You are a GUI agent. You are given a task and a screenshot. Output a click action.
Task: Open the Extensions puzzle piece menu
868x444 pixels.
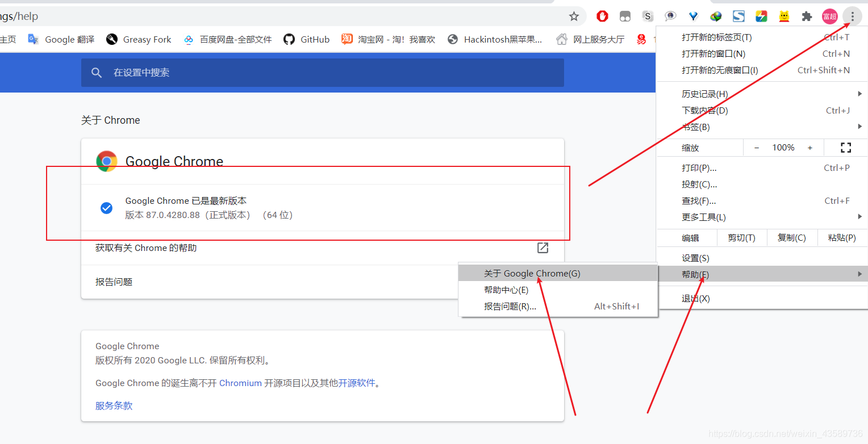pos(807,16)
